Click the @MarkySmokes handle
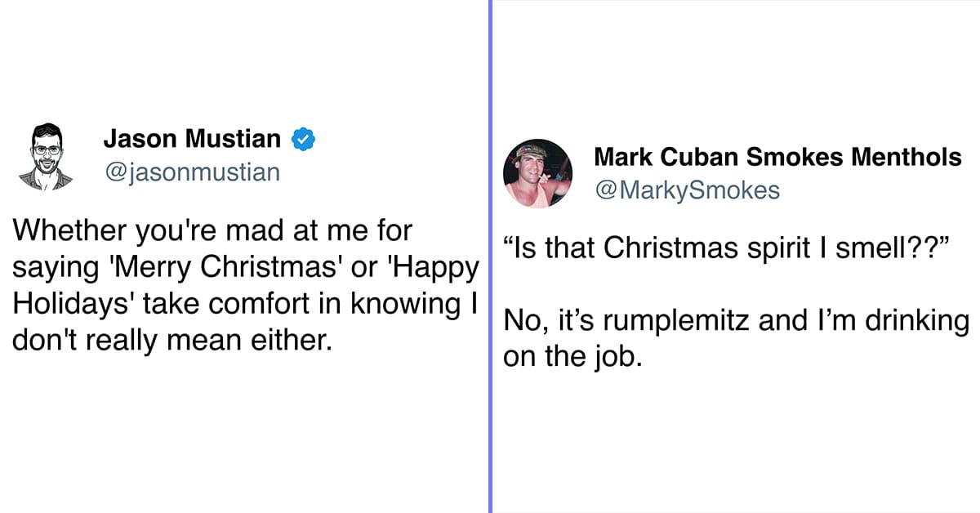This screenshot has height=513, width=980. 687,190
